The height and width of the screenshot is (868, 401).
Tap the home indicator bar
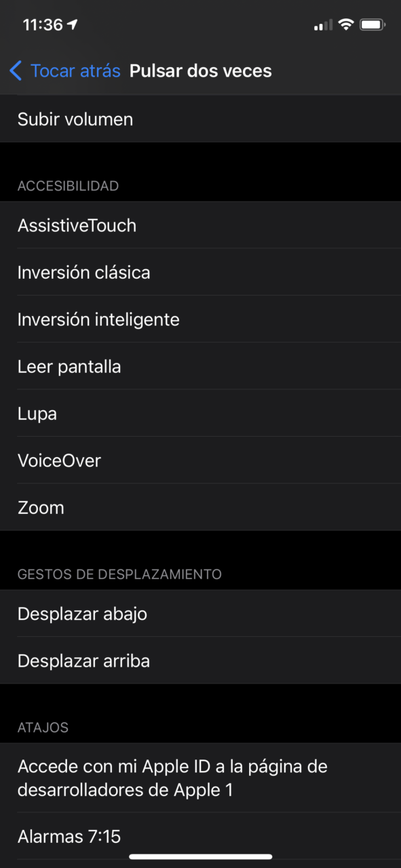point(200,856)
